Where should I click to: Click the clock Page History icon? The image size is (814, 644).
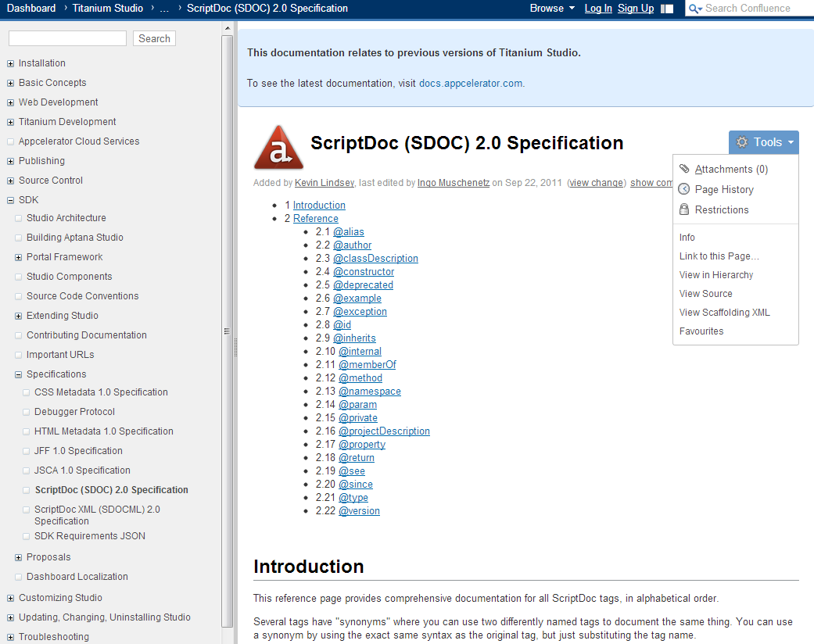(x=684, y=189)
